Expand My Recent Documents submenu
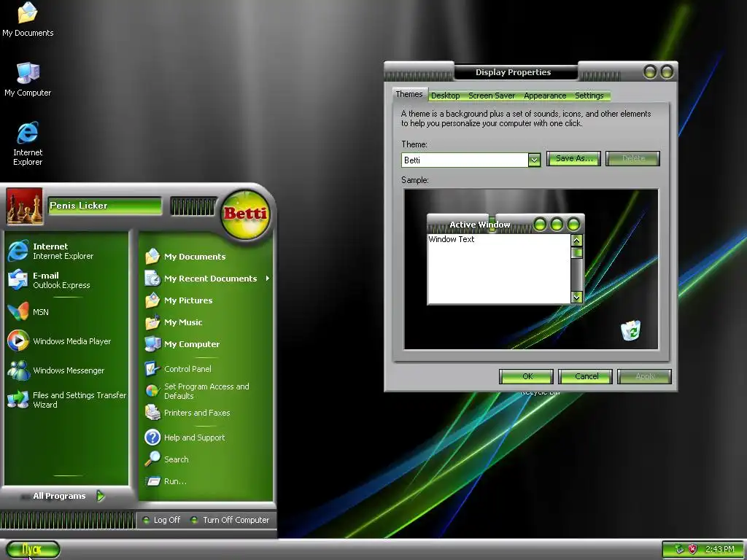The width and height of the screenshot is (747, 560). 206,279
